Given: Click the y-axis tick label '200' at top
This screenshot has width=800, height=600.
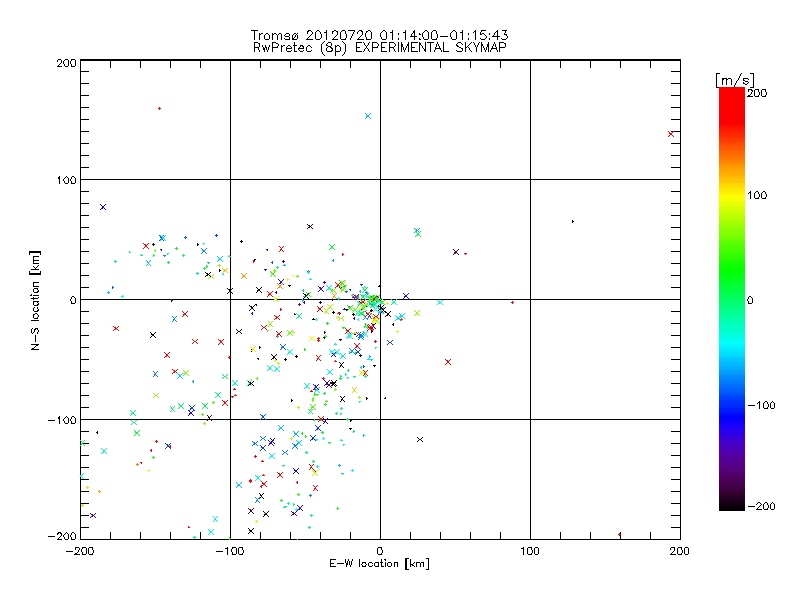Looking at the screenshot, I should 66,63.
